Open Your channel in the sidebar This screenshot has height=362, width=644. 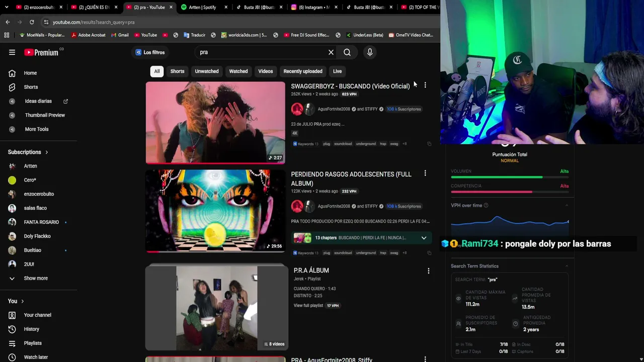(x=38, y=315)
